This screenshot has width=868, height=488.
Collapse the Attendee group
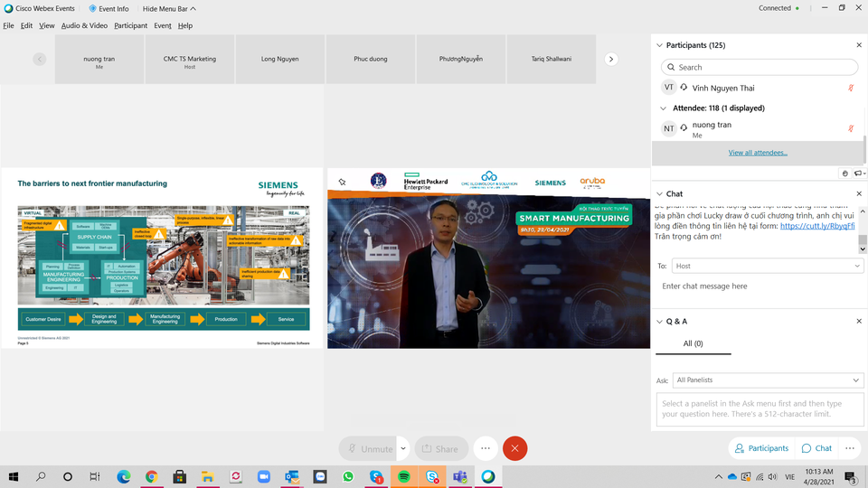(663, 108)
